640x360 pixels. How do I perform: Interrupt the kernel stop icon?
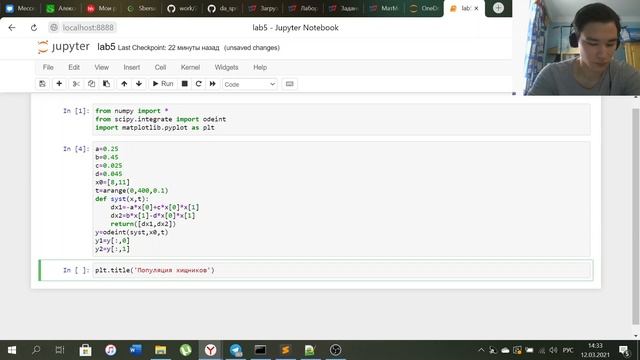click(184, 84)
